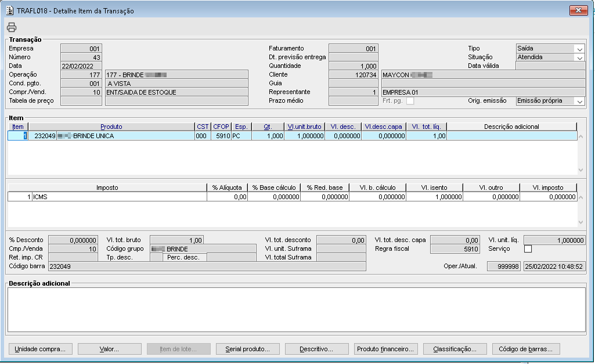Click the Código barra field 232049
Image resolution: width=595 pixels, height=364 pixels.
(x=207, y=266)
